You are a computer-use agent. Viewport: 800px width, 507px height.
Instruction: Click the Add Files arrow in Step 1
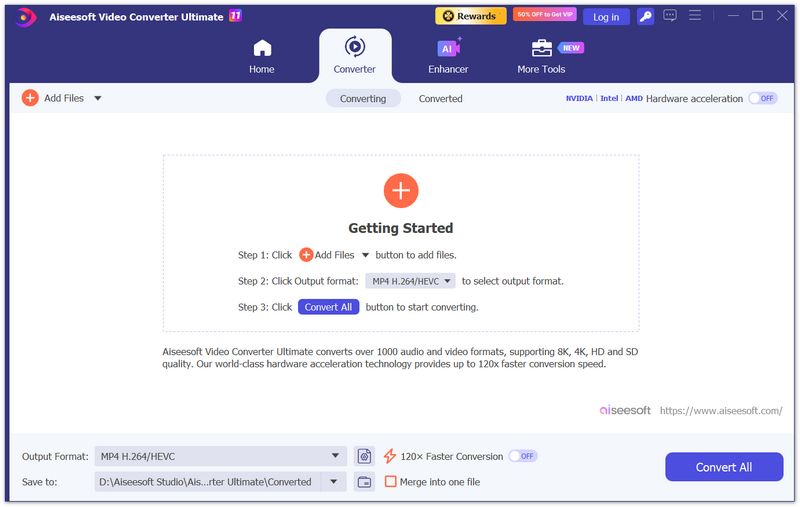pyautogui.click(x=365, y=255)
